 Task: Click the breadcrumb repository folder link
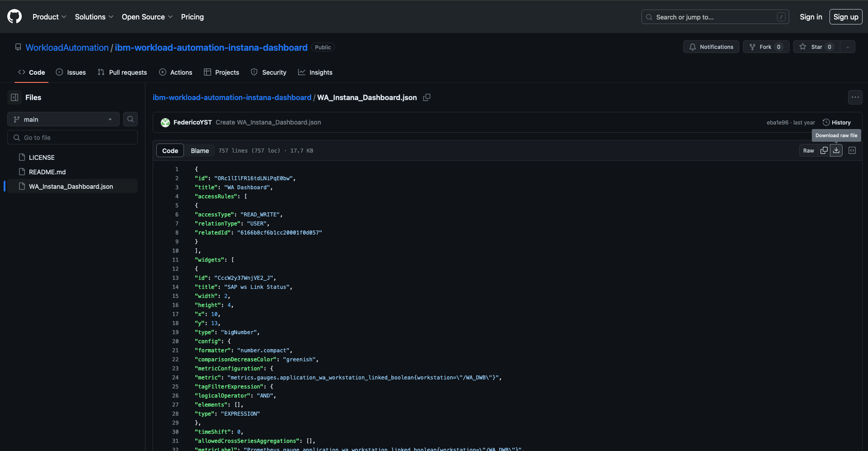(232, 97)
